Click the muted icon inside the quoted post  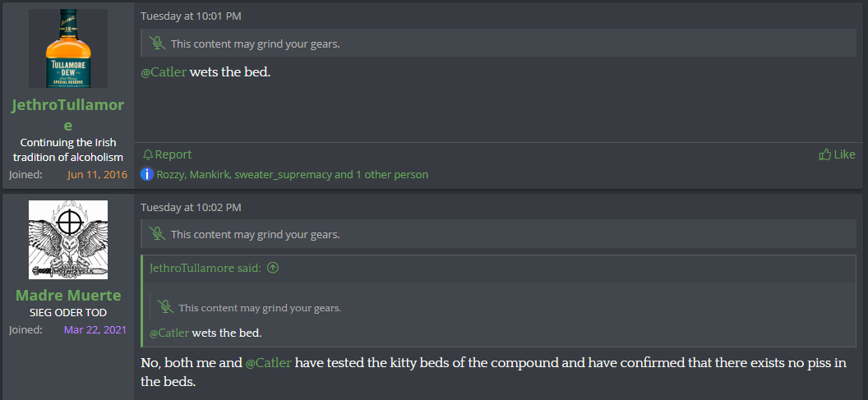tap(165, 307)
